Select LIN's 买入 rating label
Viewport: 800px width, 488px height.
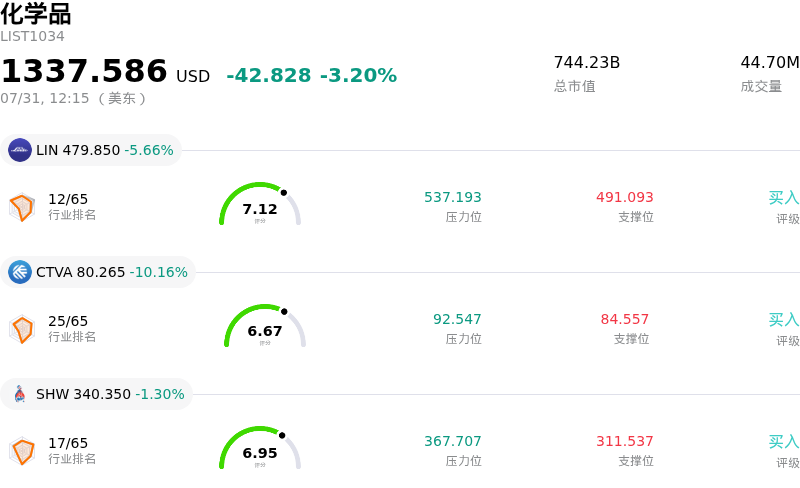pyautogui.click(x=784, y=198)
